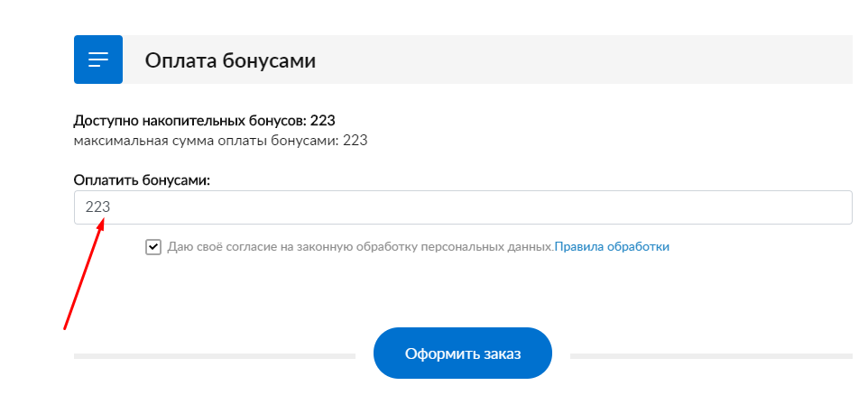The width and height of the screenshot is (868, 404).
Task: Click the максимальная сумма оплаты бонусами line
Action: 220,140
